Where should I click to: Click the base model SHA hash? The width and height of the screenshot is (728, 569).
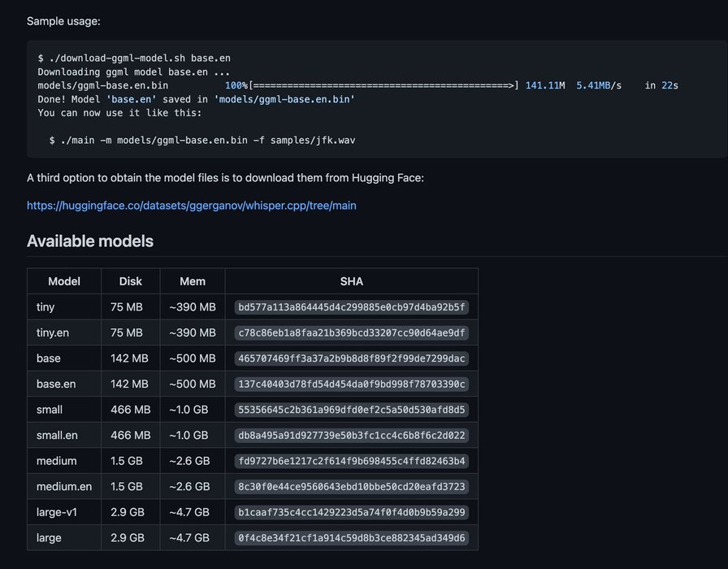click(352, 358)
